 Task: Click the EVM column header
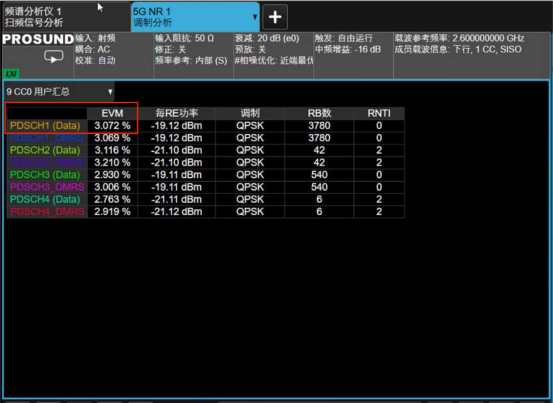coord(112,113)
